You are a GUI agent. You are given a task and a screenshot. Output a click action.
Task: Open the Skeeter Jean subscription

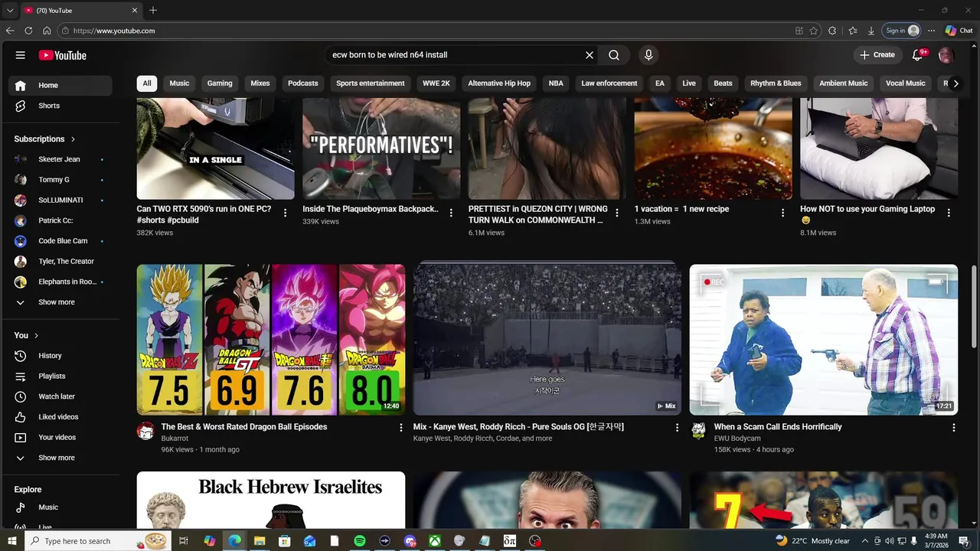coord(62,159)
